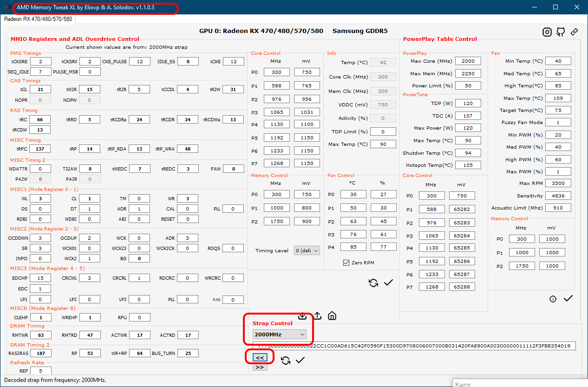
Task: Click the Fan Control P4 percent field (77)
Action: (x=383, y=247)
